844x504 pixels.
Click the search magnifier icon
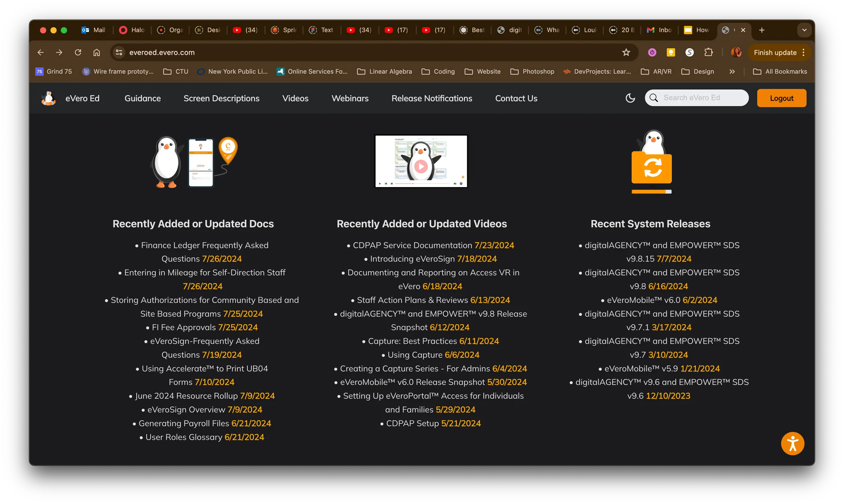pyautogui.click(x=654, y=98)
